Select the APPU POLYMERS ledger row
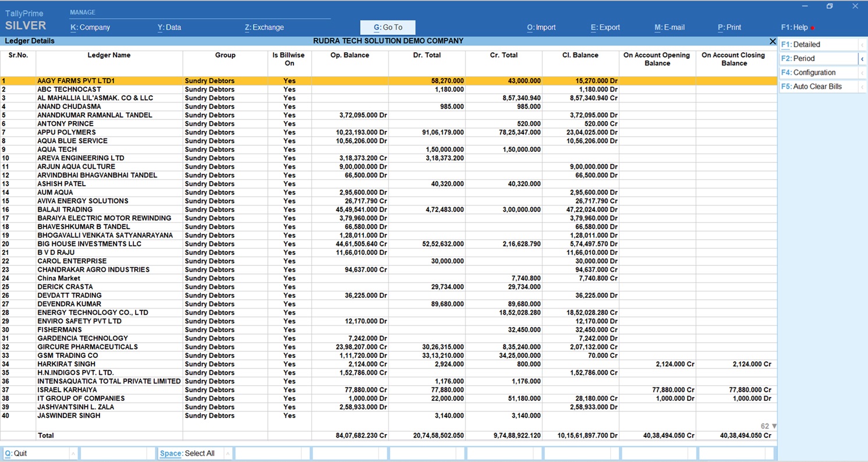868x462 pixels. (x=66, y=133)
